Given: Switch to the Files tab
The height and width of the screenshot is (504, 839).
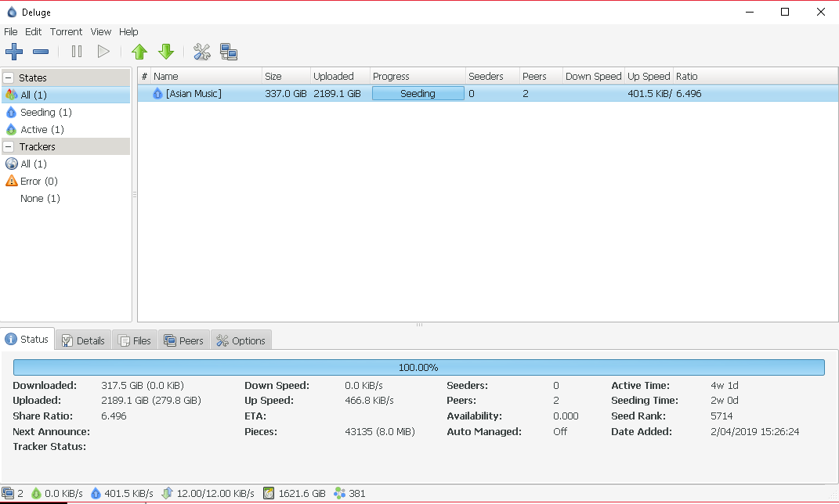Looking at the screenshot, I should [135, 340].
